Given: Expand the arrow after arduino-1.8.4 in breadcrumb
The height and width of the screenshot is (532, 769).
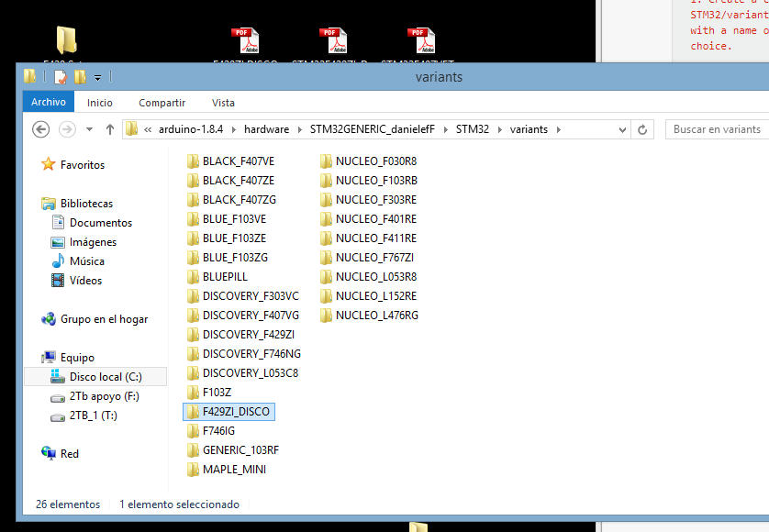Looking at the screenshot, I should (233, 130).
